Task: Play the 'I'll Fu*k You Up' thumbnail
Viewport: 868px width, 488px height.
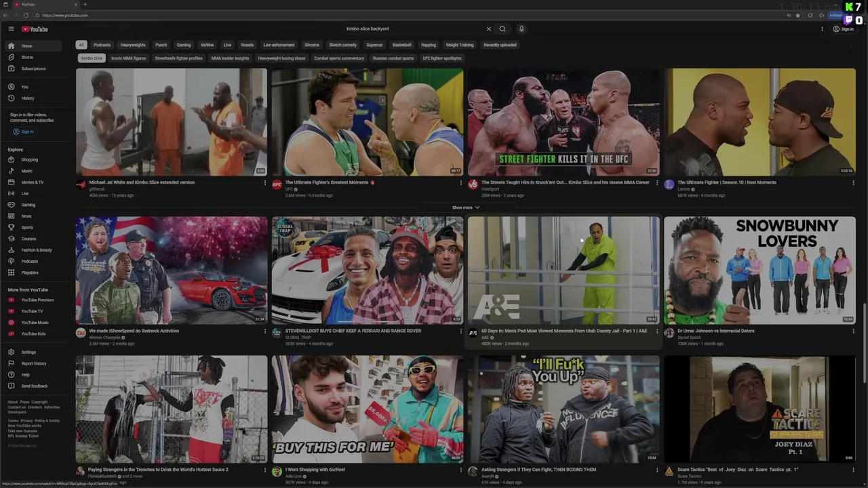Action: coord(564,409)
